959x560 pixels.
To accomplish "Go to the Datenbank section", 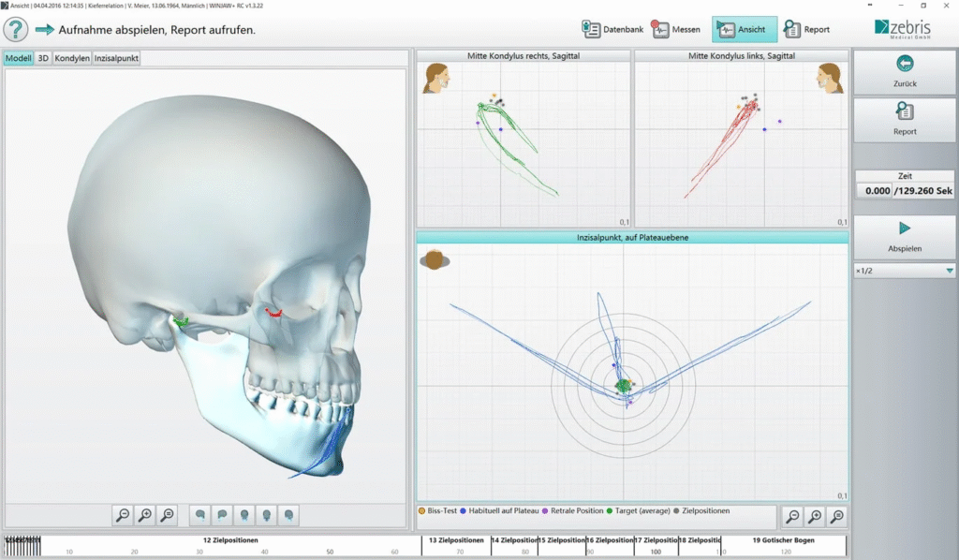I will click(x=612, y=29).
